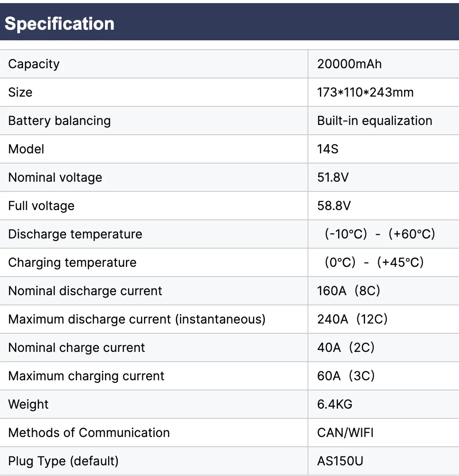Viewport: 459px width, 476px height.
Task: Select the 51.8V value cell
Action: coord(333,177)
